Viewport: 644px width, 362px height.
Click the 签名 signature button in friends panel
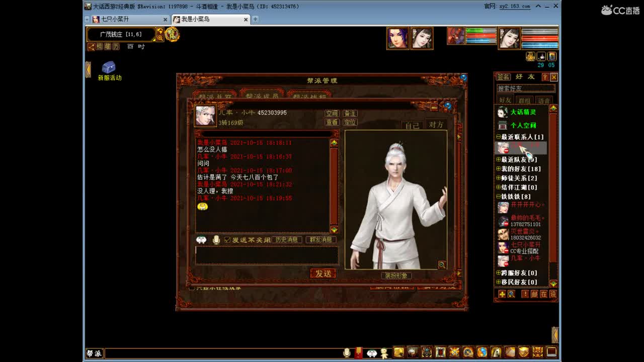click(x=503, y=77)
